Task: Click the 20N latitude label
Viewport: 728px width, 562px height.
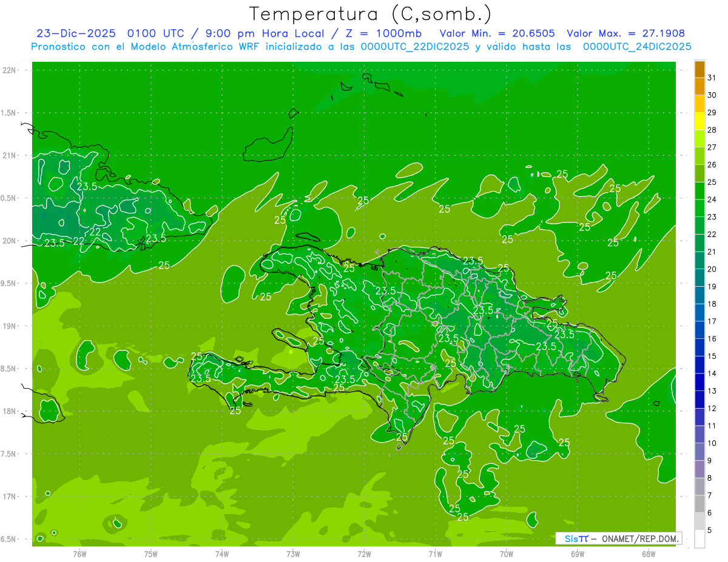Action: [x=10, y=241]
